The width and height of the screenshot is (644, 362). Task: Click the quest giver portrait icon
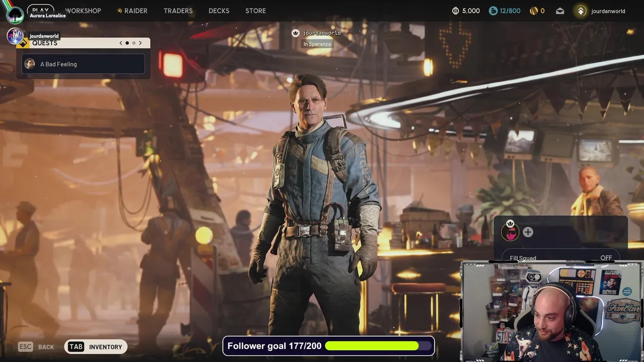coord(30,64)
